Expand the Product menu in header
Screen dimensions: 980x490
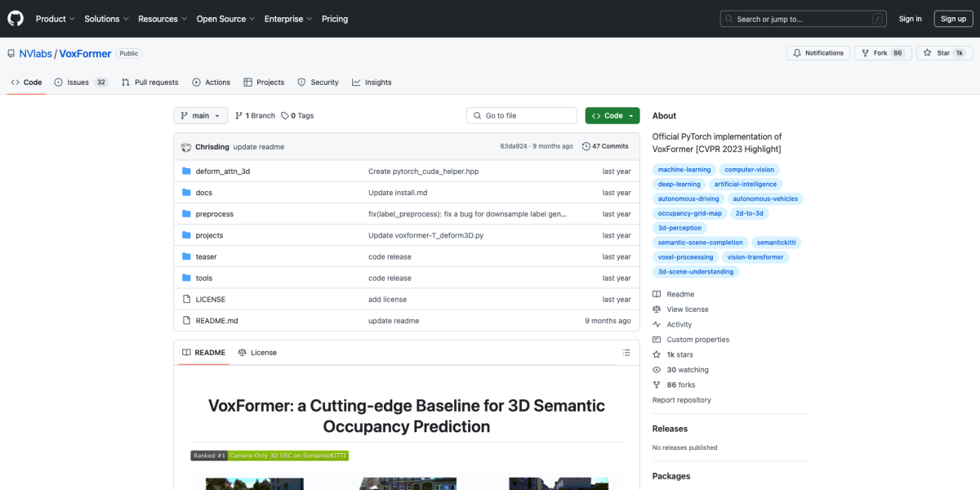56,19
